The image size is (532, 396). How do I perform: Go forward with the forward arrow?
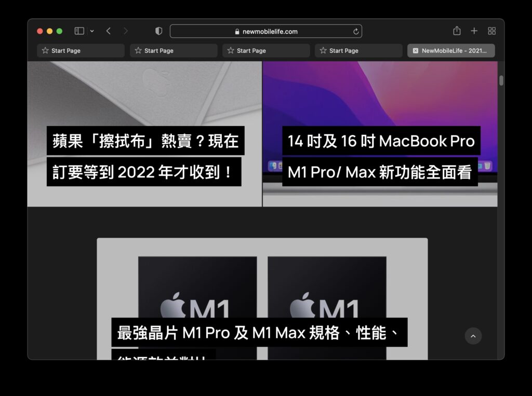[x=126, y=31]
